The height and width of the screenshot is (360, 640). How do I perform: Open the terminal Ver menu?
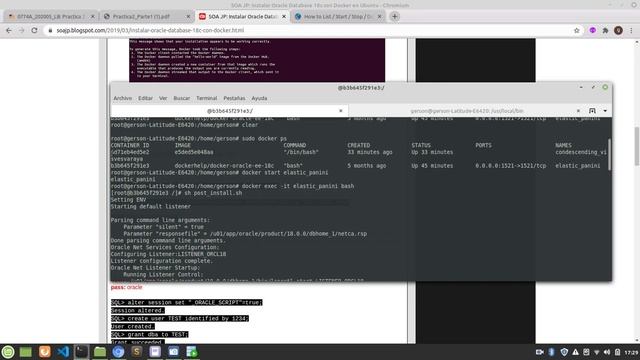pyautogui.click(x=163, y=98)
